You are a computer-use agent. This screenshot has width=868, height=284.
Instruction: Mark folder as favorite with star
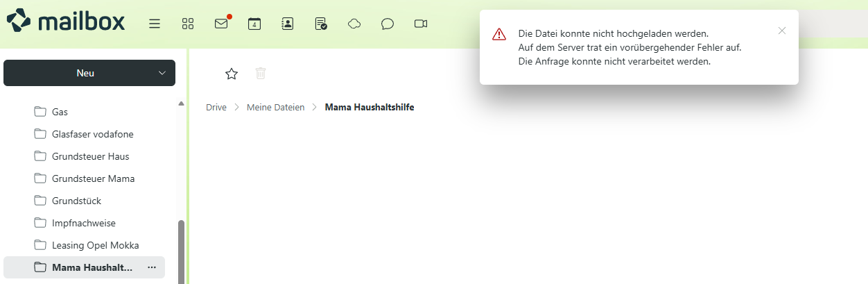232,74
